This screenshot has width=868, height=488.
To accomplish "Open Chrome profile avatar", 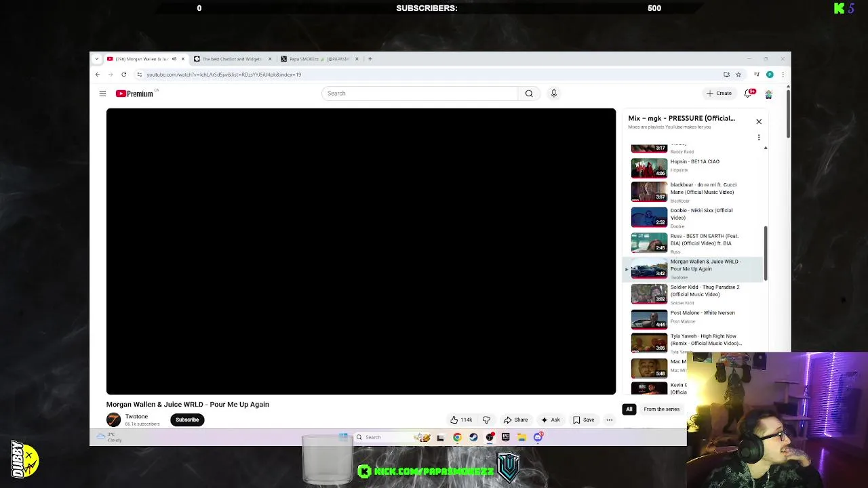I will click(770, 75).
